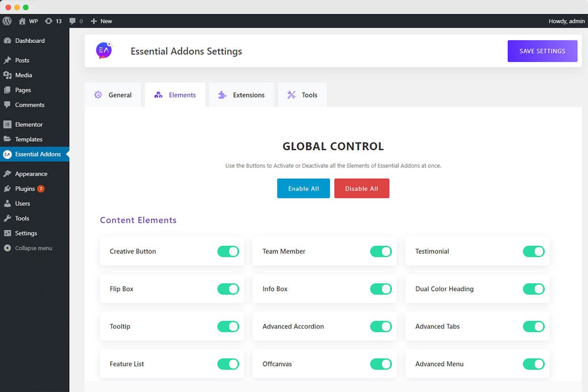Click the gear icon on General tab
Viewport: 588px width, 392px height.
click(x=98, y=95)
